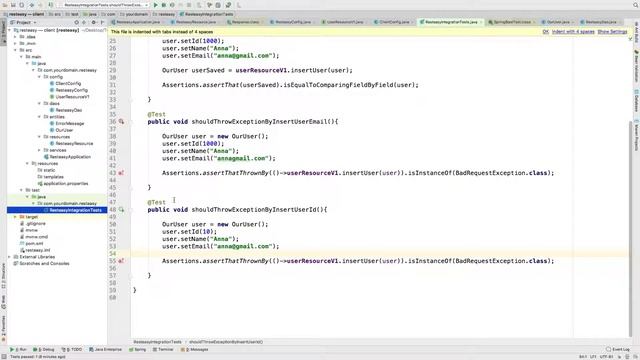This screenshot has width=640, height=360.
Task: Open the Spring tool window
Action: tap(138, 350)
